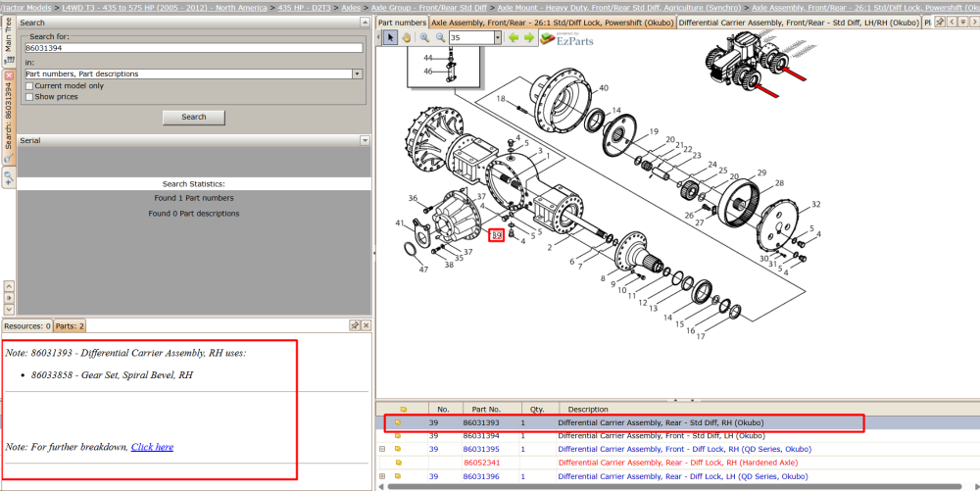The width and height of the screenshot is (980, 491).
Task: Expand the 86031396 row tree node
Action: (x=382, y=476)
